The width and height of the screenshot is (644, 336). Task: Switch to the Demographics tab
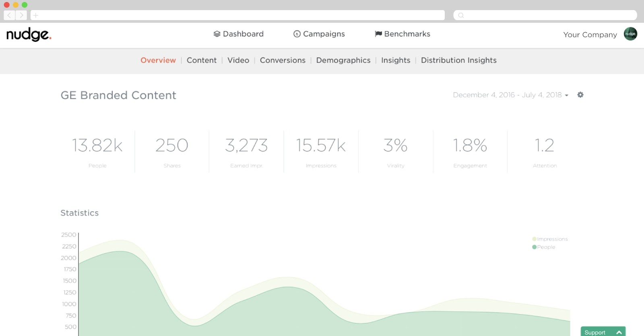[343, 60]
